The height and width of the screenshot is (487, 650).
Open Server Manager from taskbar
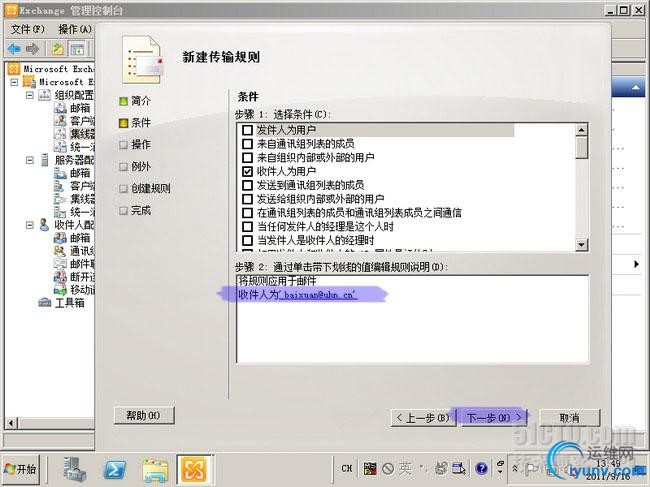74,469
